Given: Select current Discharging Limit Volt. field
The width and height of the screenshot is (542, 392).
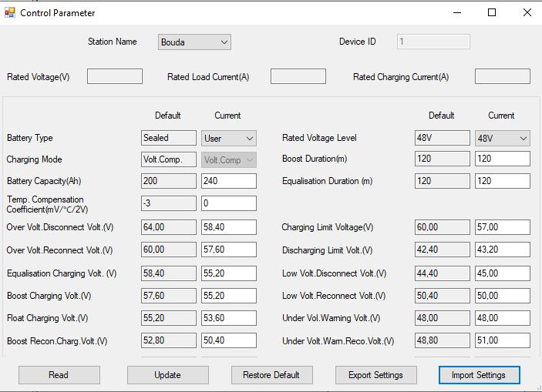Looking at the screenshot, I should pos(502,250).
